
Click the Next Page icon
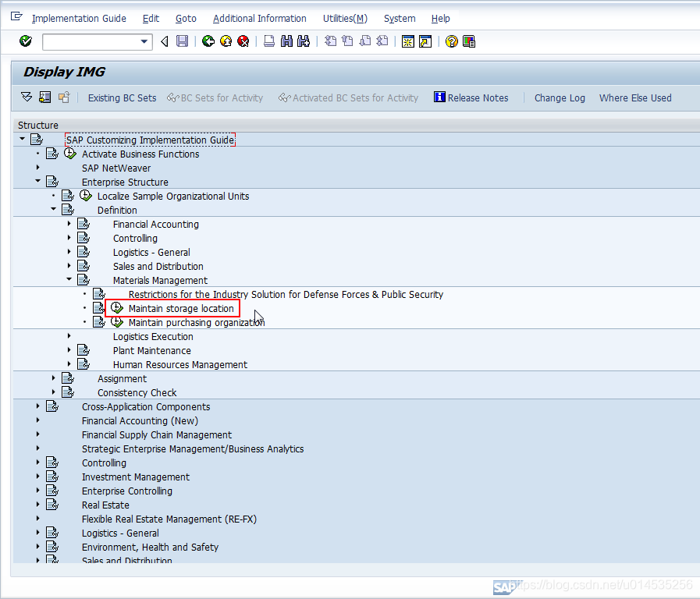coord(365,41)
